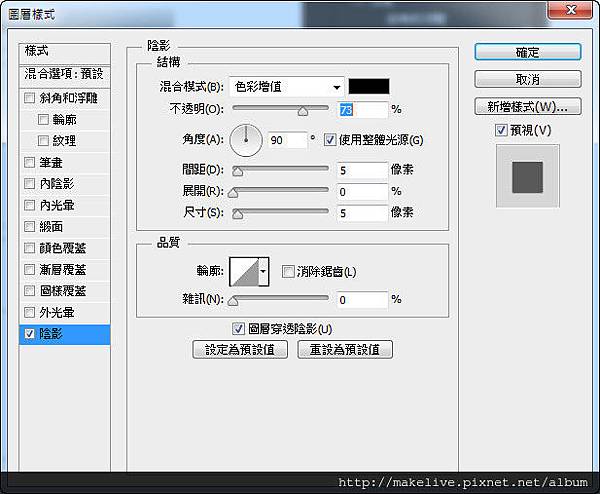Open the 輪廓 contour picker arrow
The image size is (600, 494).
click(263, 271)
